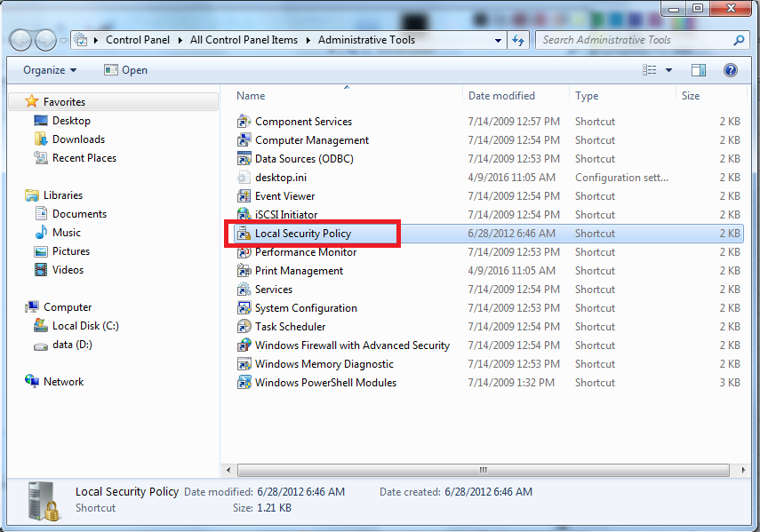Viewport: 760px width, 532px height.
Task: Select the Performance Monitor icon
Action: click(244, 252)
